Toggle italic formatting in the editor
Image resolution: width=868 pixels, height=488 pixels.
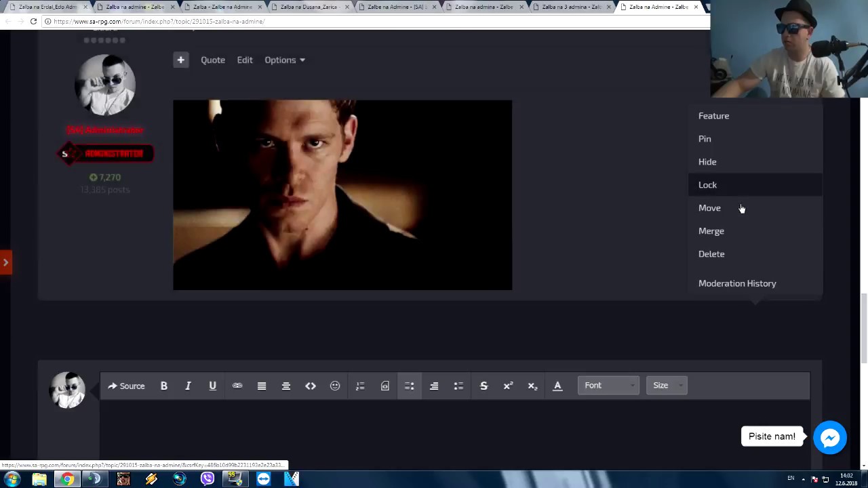(188, 386)
